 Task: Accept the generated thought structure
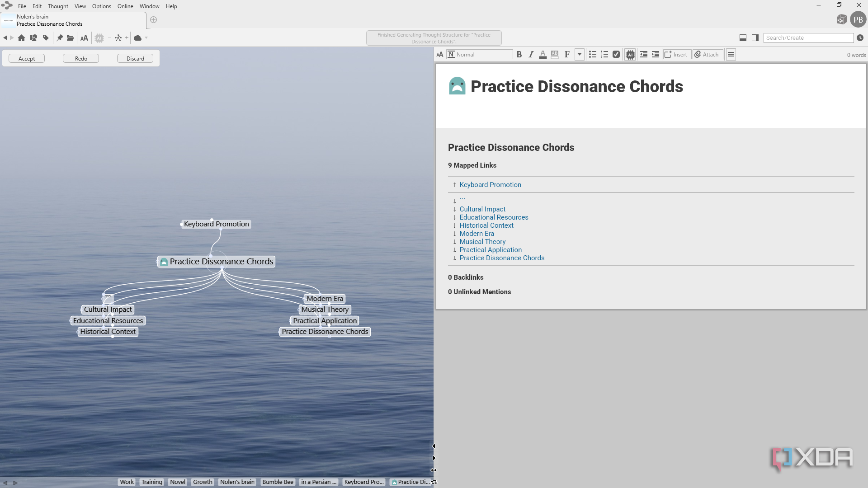pos(27,59)
